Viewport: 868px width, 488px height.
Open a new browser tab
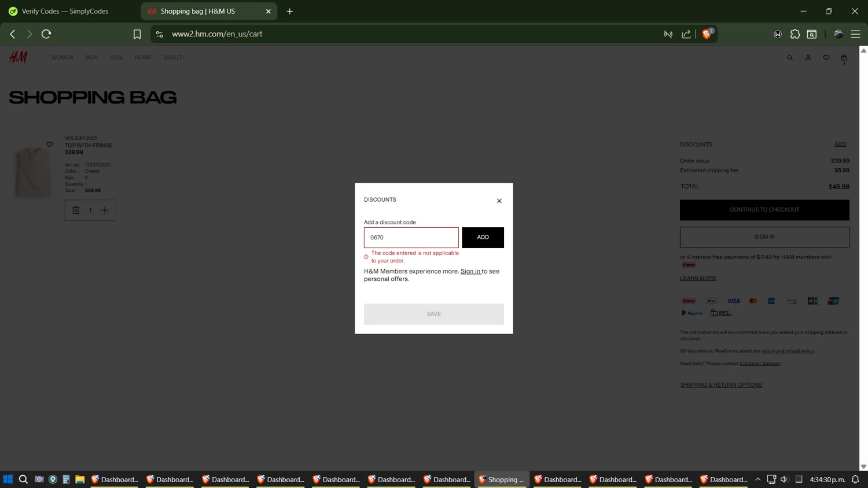pos(290,11)
